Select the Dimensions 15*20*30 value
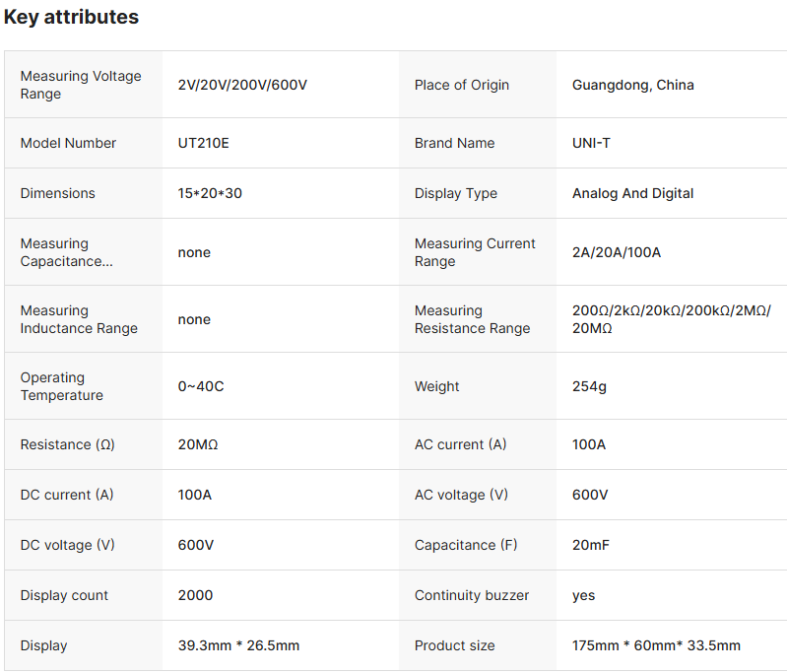 point(210,193)
